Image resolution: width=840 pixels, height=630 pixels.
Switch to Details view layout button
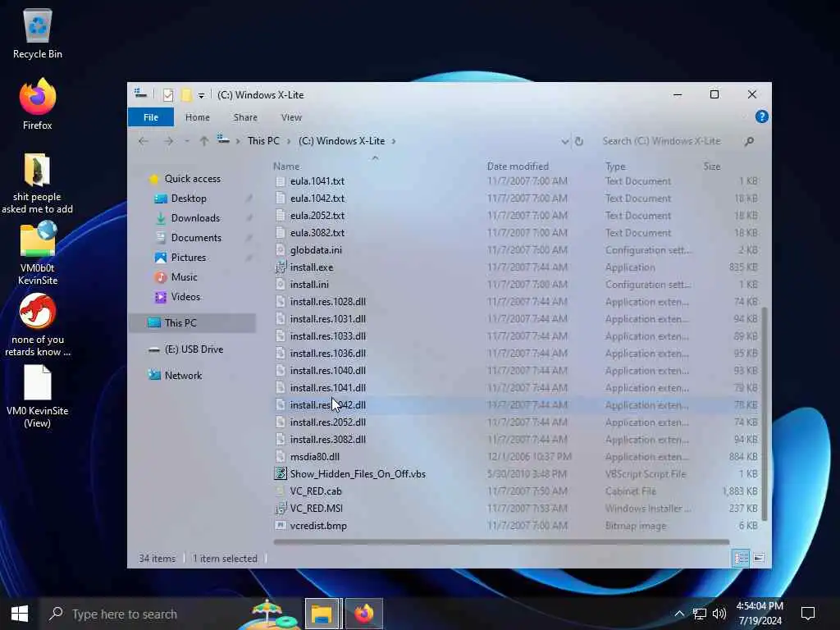coord(742,558)
